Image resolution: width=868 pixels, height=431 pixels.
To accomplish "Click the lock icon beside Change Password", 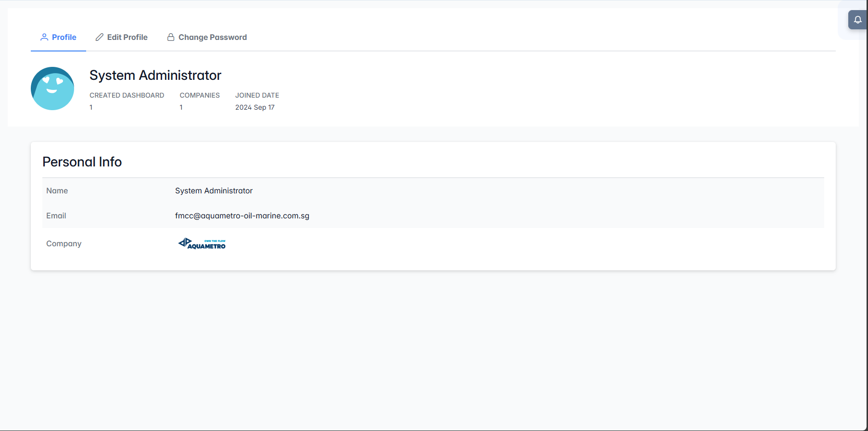I will tap(171, 37).
